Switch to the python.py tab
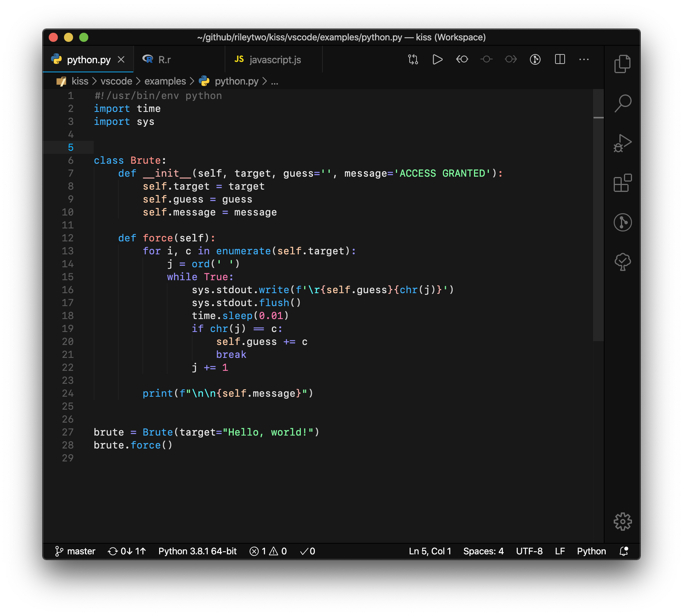Image resolution: width=683 pixels, height=616 pixels. coord(88,59)
